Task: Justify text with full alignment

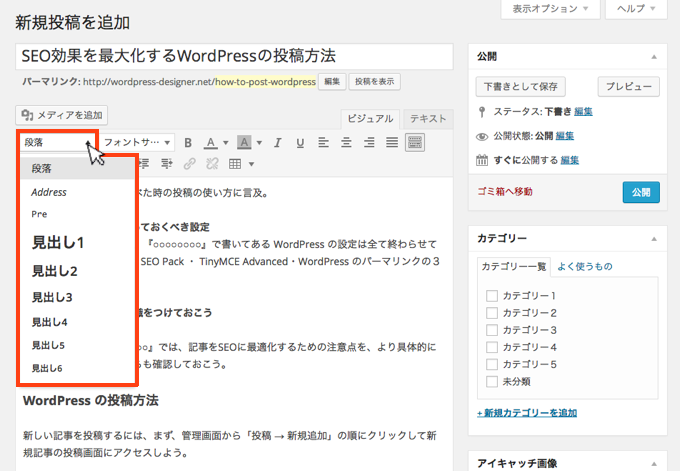Action: [392, 142]
